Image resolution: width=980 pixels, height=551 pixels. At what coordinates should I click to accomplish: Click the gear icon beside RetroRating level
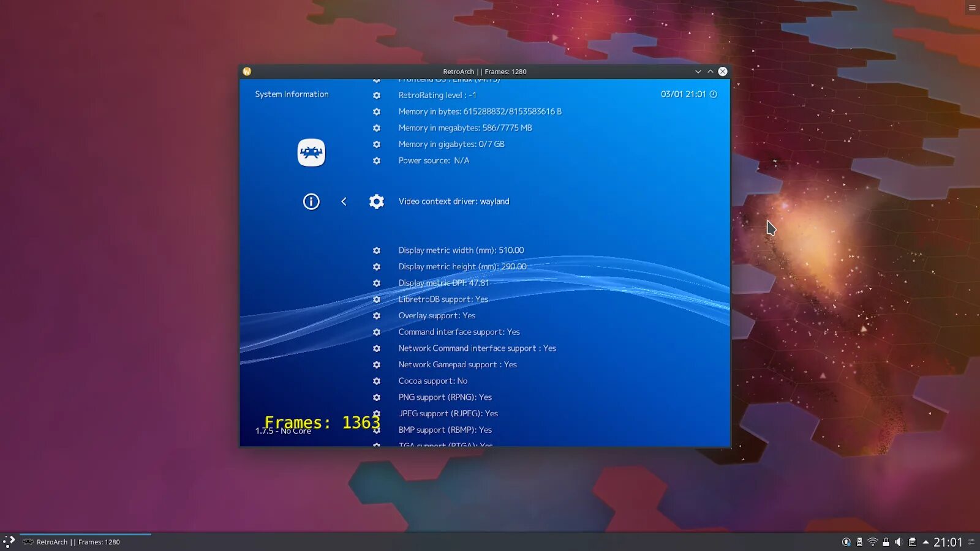(377, 96)
